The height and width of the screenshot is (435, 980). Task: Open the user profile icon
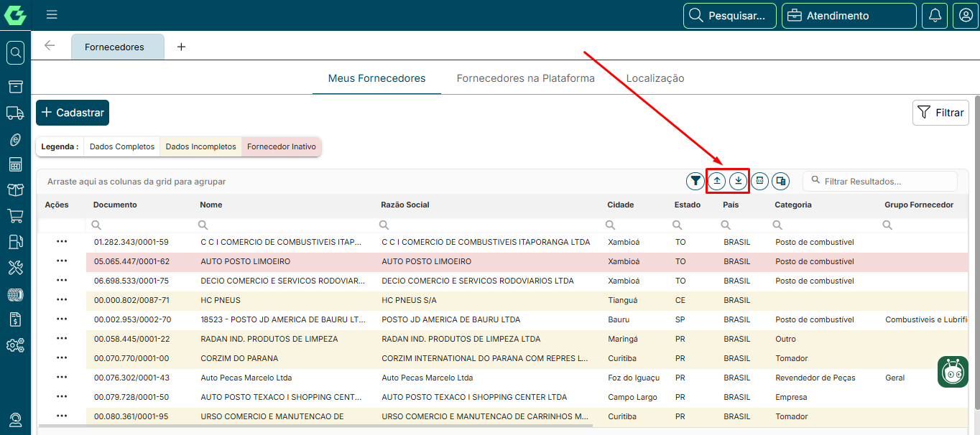[x=966, y=15]
